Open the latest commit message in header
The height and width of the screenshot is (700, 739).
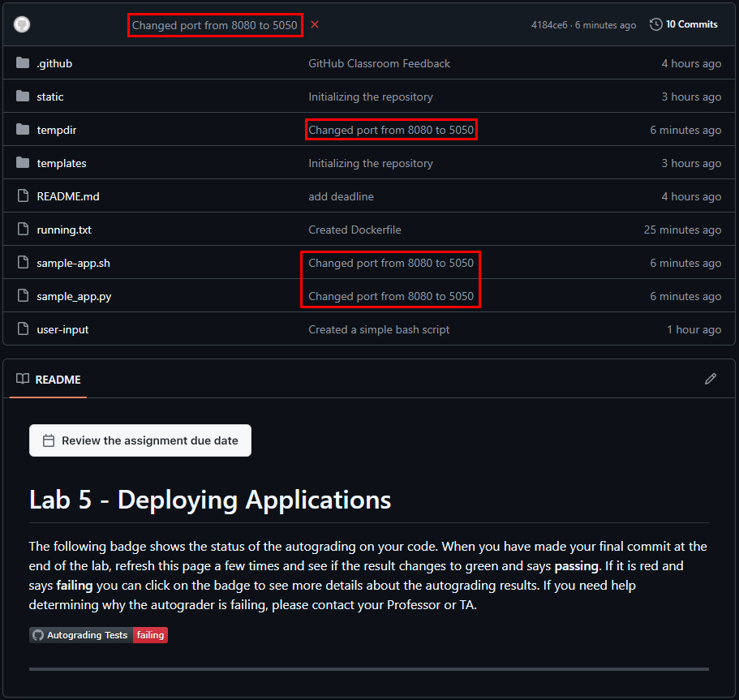click(x=215, y=25)
